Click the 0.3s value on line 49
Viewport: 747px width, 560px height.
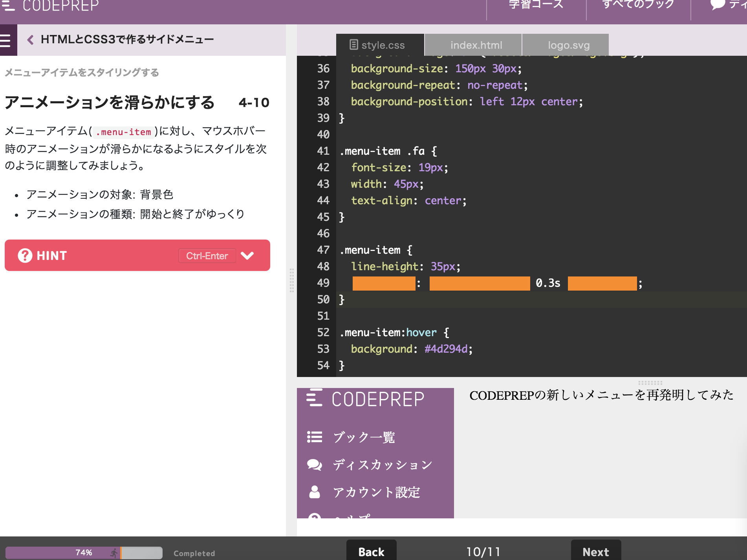click(x=548, y=283)
